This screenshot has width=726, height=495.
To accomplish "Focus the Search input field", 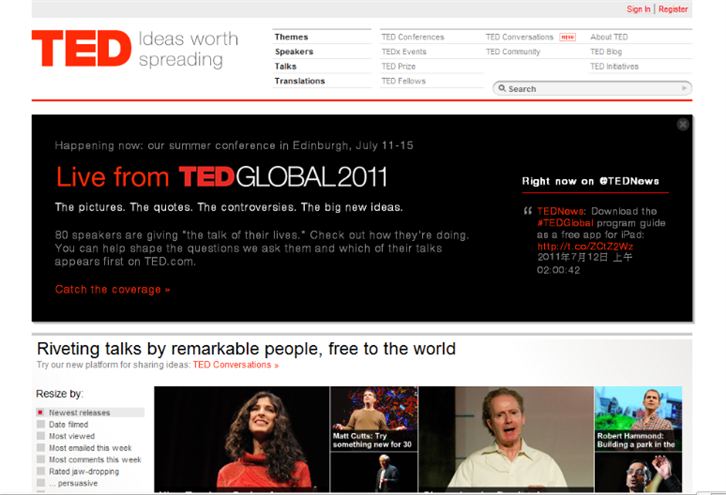I will tap(592, 88).
